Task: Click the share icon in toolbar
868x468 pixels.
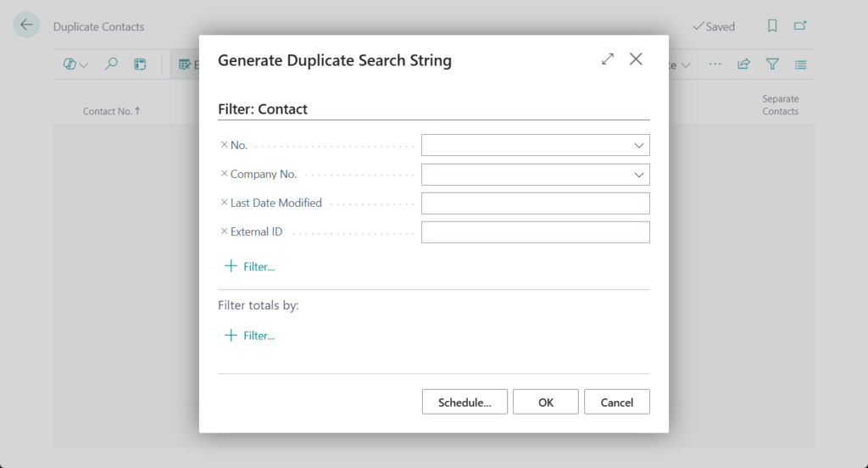Action: 743,64
